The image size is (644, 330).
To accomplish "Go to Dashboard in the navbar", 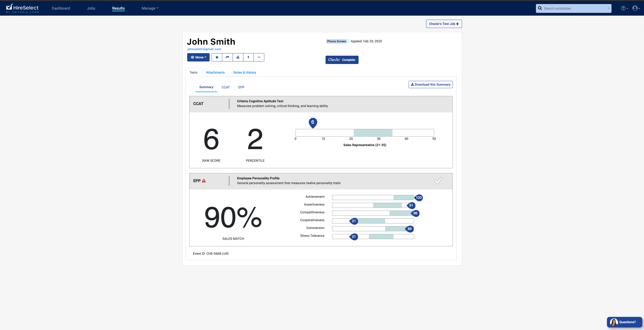I will pos(61,8).
